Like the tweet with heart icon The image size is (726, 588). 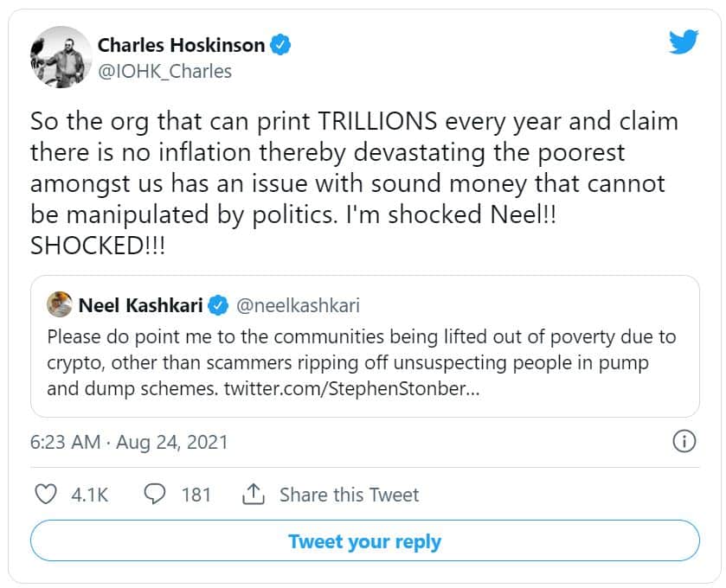pos(44,495)
